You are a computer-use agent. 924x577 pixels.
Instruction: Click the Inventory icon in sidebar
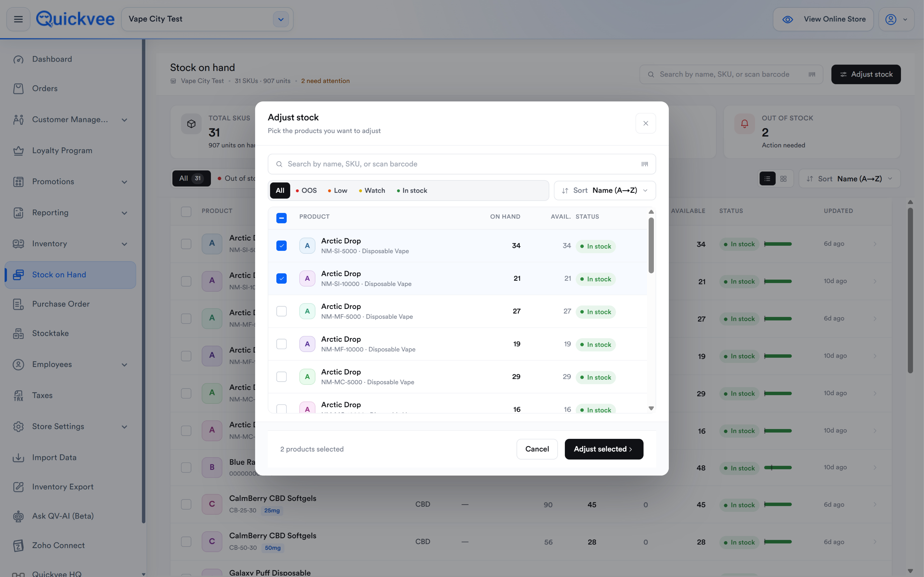coord(18,244)
